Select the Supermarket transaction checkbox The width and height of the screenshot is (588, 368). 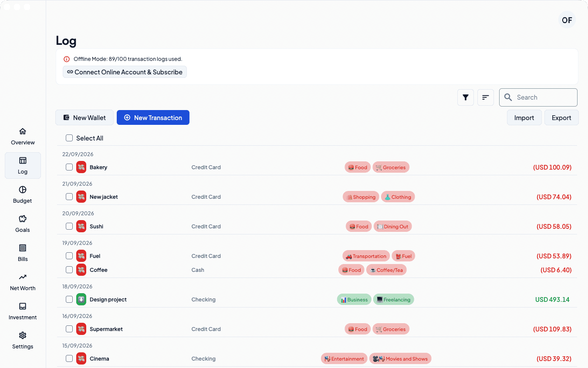[x=69, y=329]
